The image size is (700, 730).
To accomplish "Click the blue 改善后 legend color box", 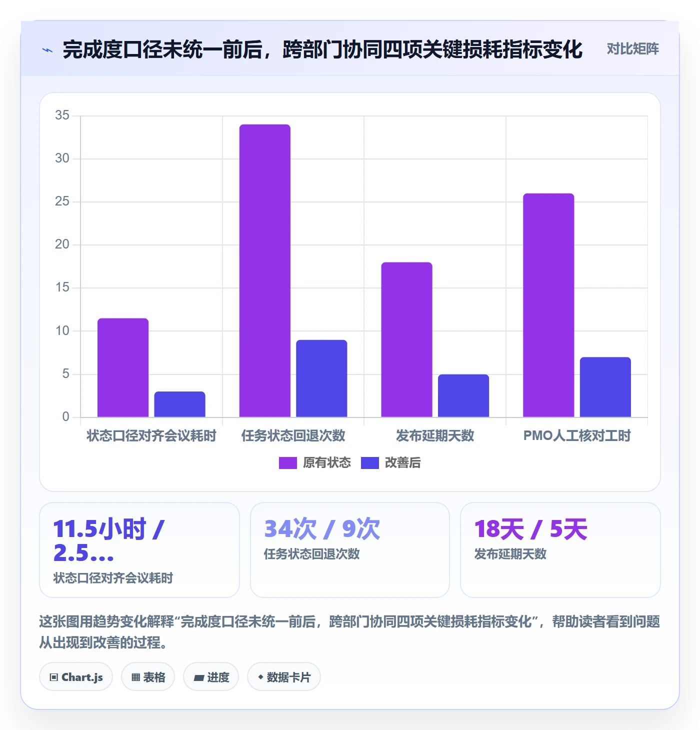I will (370, 463).
